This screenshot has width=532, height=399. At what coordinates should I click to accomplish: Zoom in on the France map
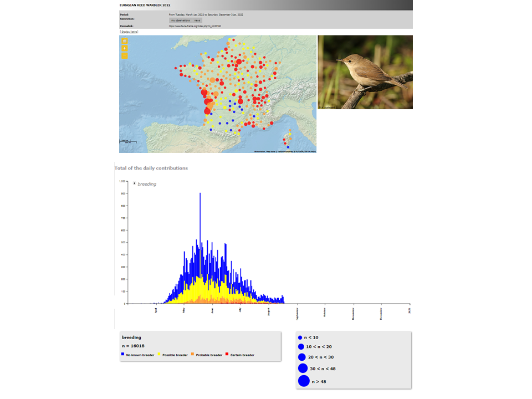[x=125, y=48]
